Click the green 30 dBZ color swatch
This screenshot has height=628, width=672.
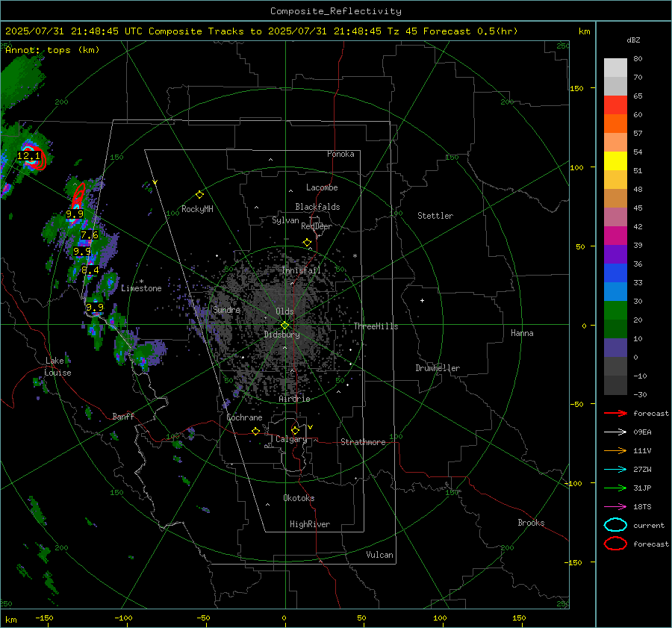pyautogui.click(x=615, y=311)
